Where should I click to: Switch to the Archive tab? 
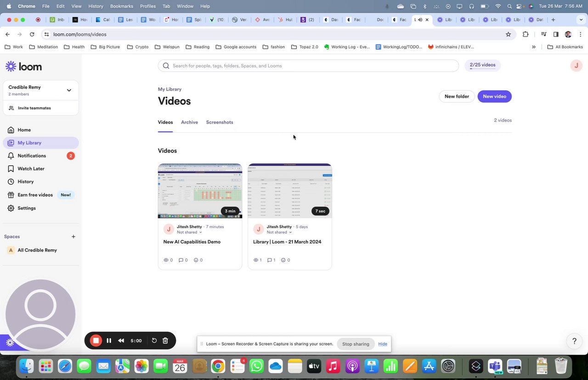[x=189, y=123]
